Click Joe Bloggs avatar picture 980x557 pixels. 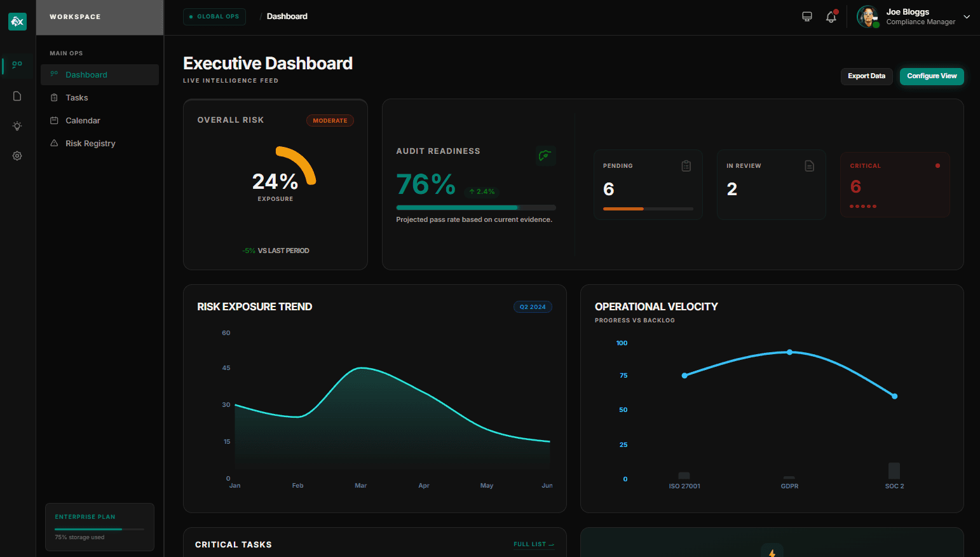coord(868,17)
